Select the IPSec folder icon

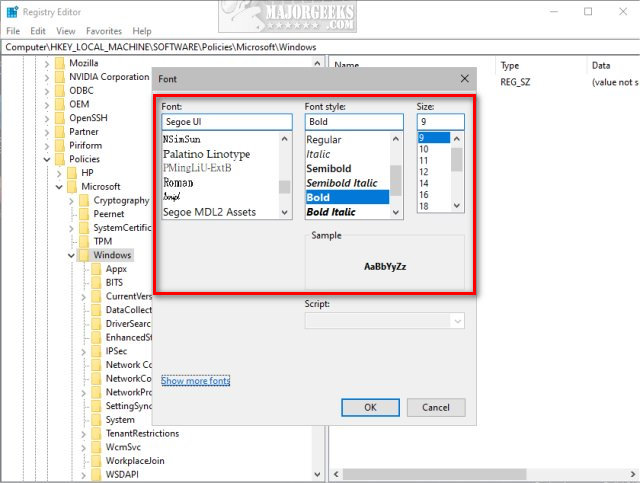tap(96, 351)
